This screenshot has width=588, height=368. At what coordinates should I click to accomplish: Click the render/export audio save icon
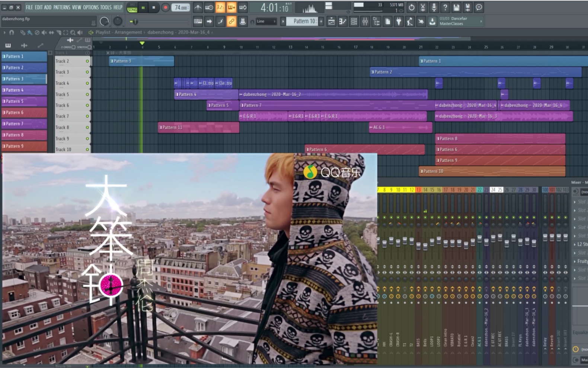point(468,7)
